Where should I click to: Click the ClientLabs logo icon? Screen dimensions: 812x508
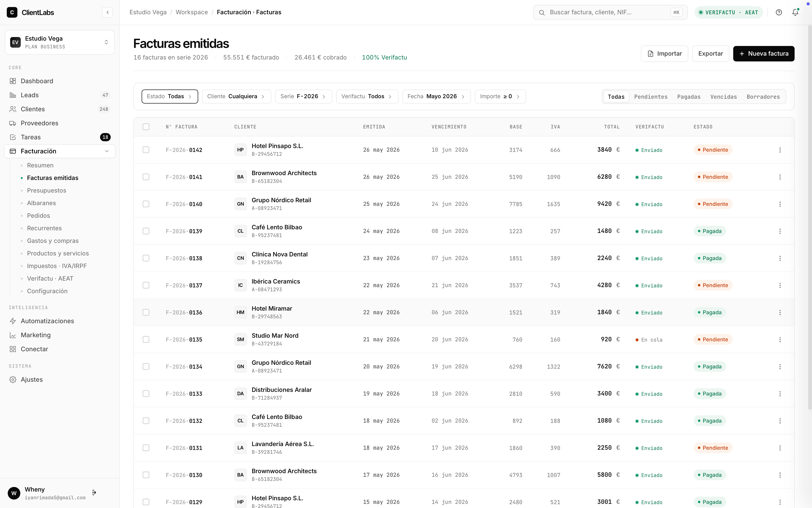click(12, 12)
